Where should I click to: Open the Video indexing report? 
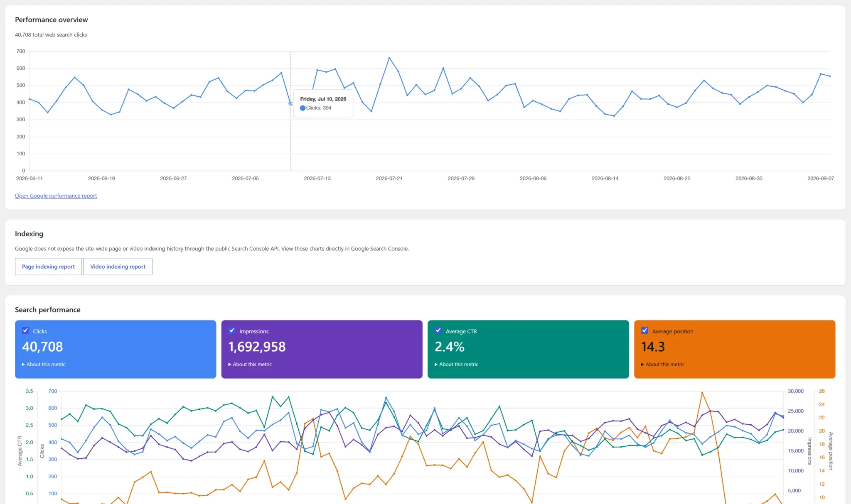coord(118,267)
